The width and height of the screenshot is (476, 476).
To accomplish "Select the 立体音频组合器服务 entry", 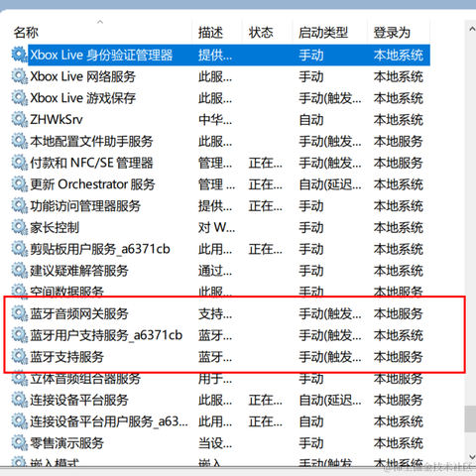I will [85, 379].
